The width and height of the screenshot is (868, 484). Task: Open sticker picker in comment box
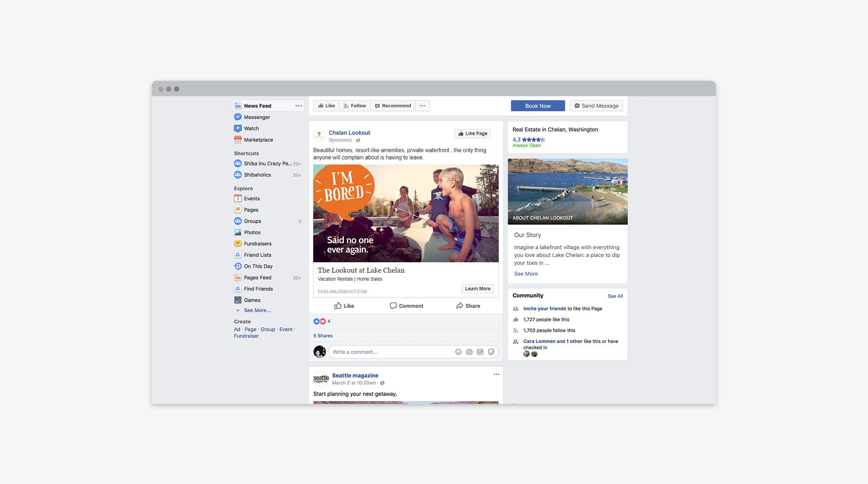(x=491, y=352)
